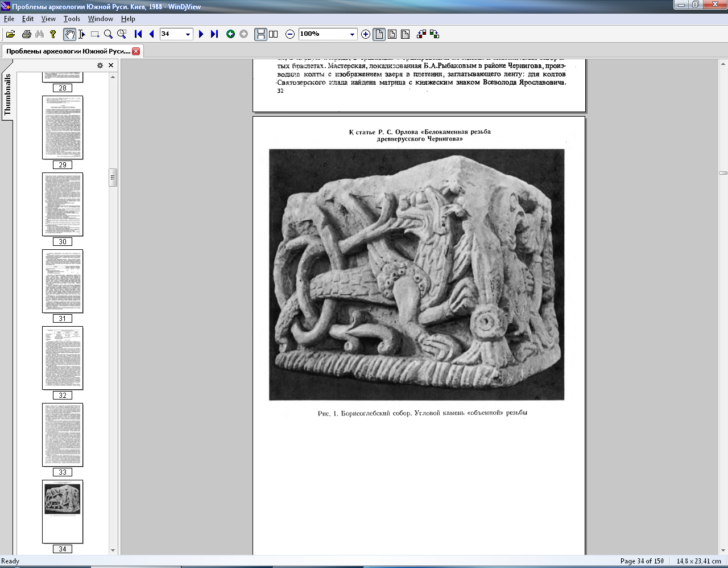Click the stone carving photograph
Viewport: 728px width, 568px height.
[416, 274]
